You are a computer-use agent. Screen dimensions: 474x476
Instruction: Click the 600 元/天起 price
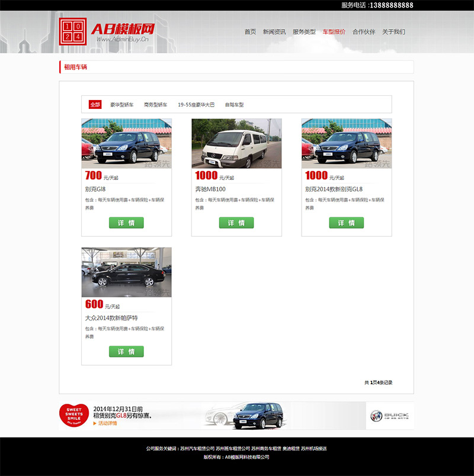click(103, 304)
